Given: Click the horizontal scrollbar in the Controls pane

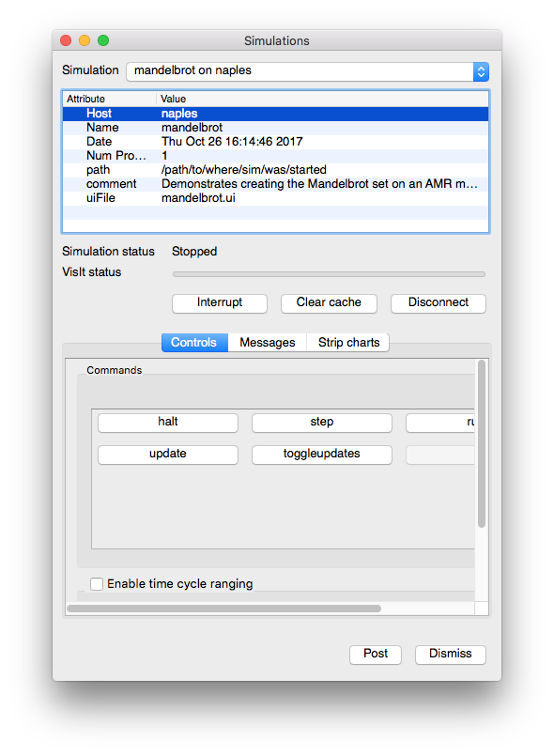Looking at the screenshot, I should coord(223,609).
